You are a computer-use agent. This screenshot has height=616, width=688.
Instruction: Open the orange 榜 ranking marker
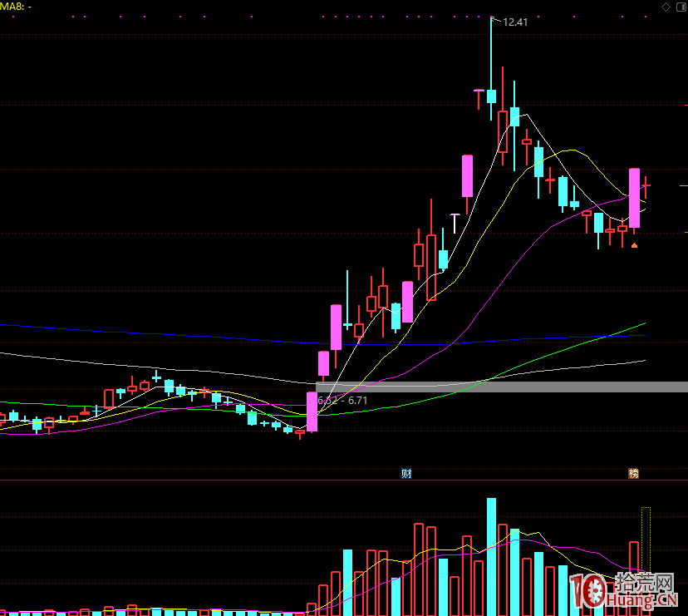(x=634, y=473)
